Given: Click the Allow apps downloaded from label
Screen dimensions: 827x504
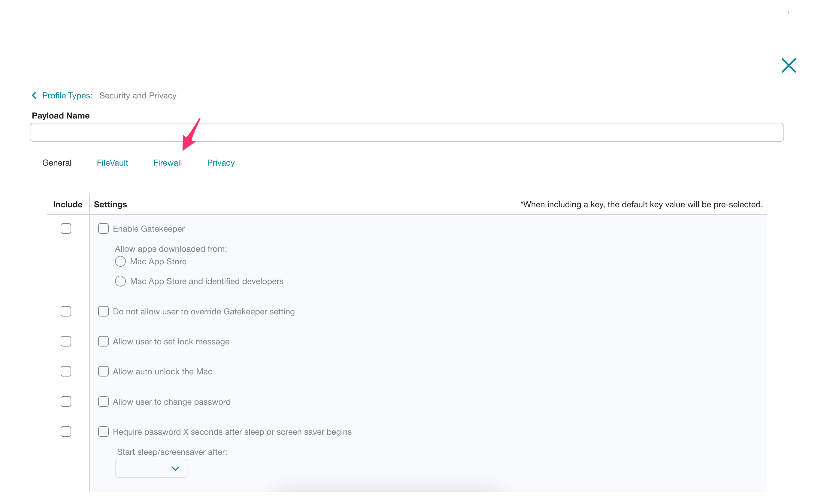Looking at the screenshot, I should (x=171, y=249).
